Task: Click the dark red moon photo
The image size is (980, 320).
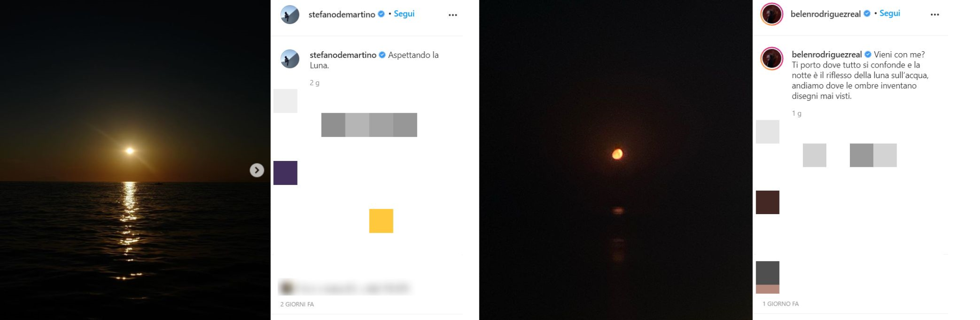Action: [x=616, y=160]
